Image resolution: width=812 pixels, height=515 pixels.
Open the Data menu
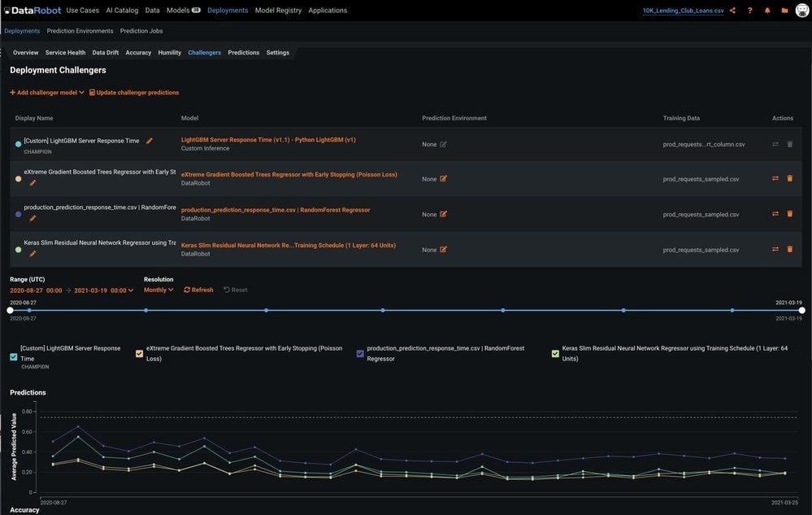(152, 11)
